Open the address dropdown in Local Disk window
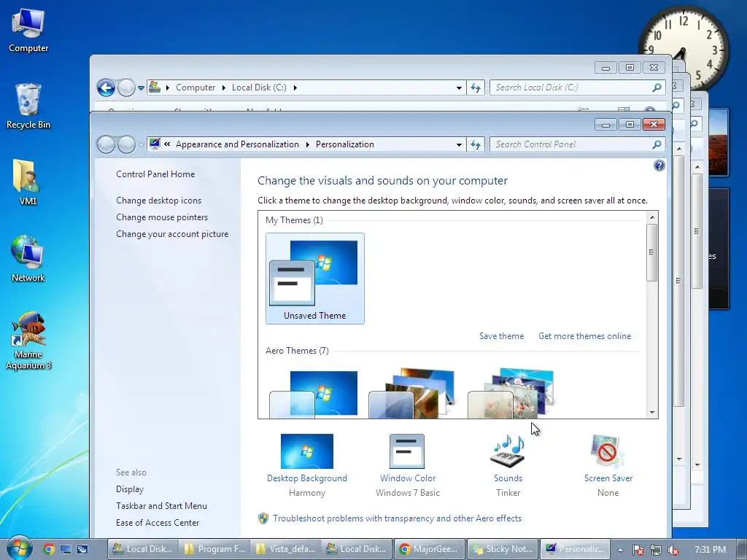 (459, 87)
